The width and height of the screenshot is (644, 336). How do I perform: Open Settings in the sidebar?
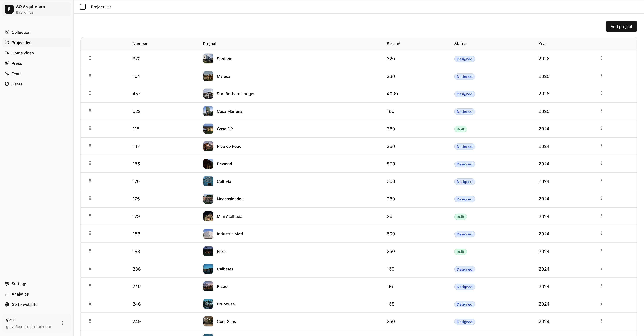click(x=37, y=284)
